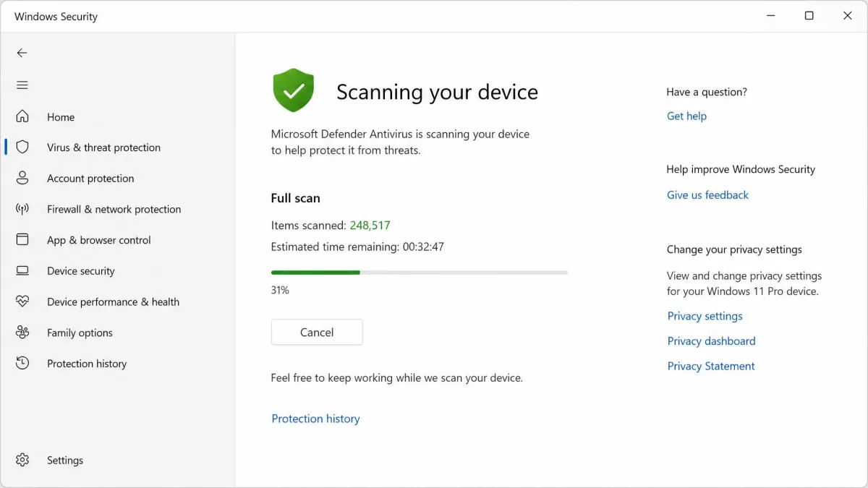Close the Windows Security window
868x488 pixels.
848,16
